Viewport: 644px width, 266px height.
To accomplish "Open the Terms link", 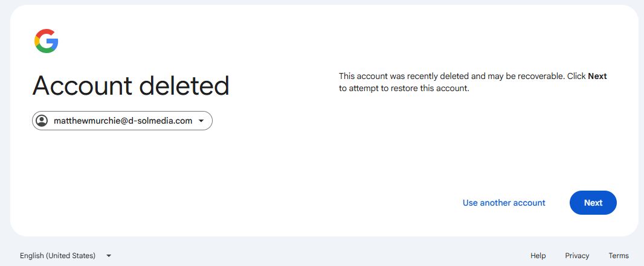I will click(x=619, y=256).
